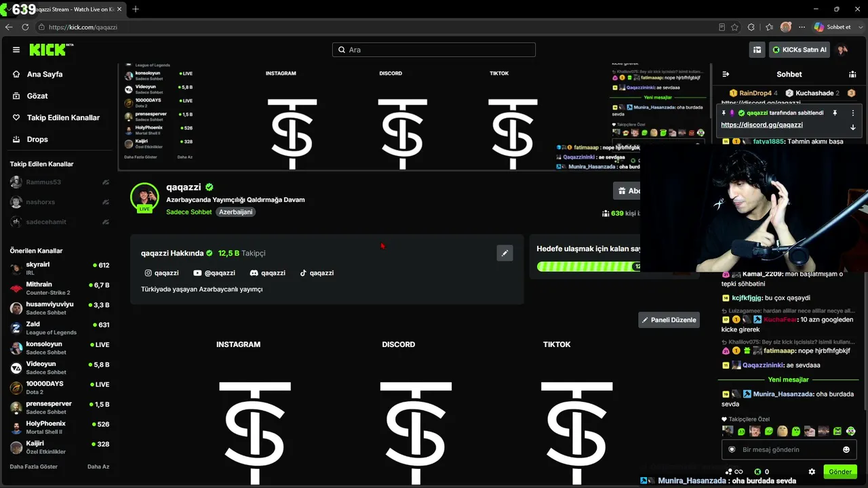
Task: Click the chat message input box
Action: pyautogui.click(x=789, y=449)
